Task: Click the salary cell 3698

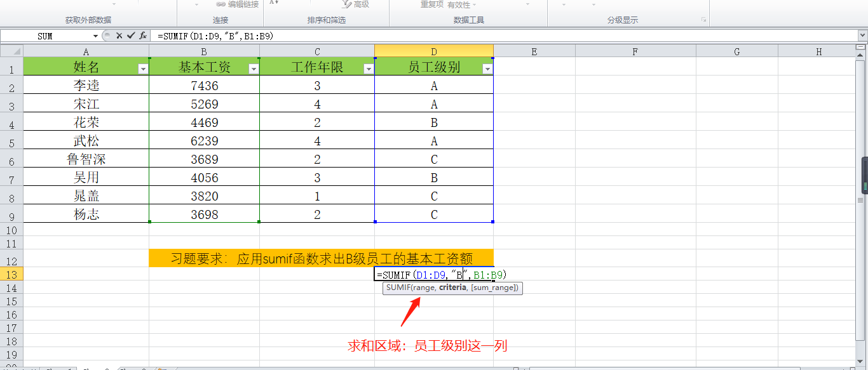Action: (x=204, y=214)
